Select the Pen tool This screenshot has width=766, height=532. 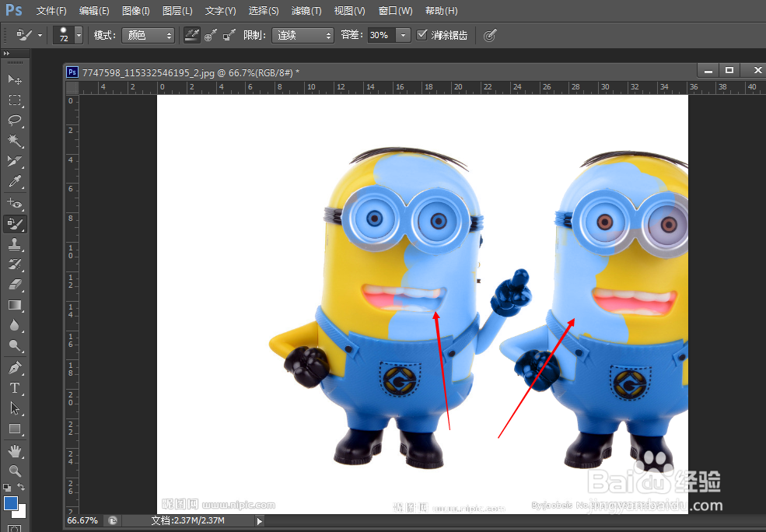click(x=15, y=367)
